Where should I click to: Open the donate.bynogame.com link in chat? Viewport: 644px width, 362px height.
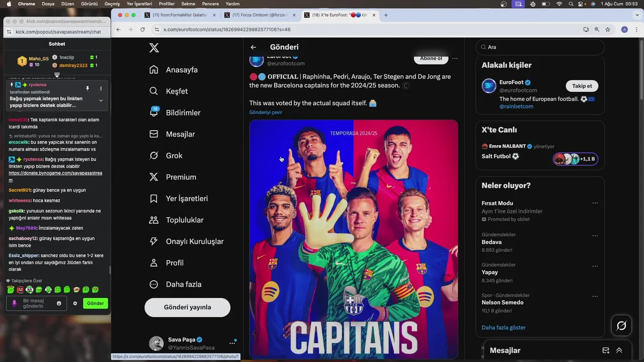tap(55, 176)
